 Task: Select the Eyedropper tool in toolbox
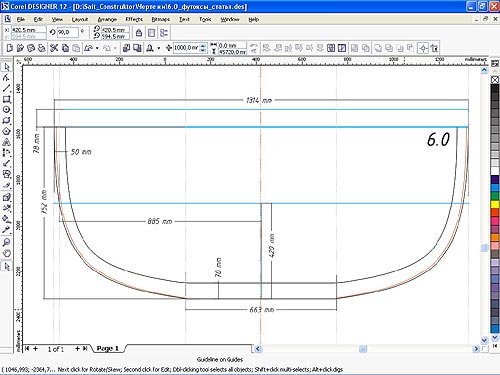tap(7, 230)
